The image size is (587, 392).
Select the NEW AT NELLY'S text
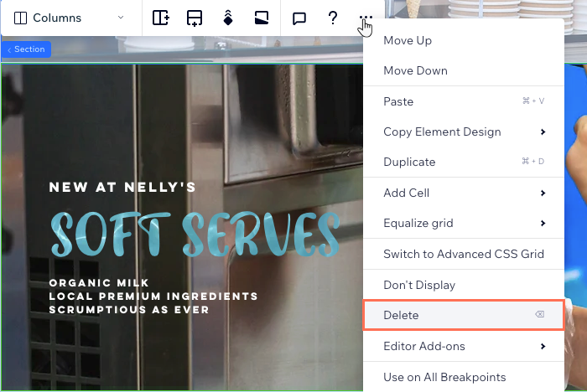click(122, 187)
